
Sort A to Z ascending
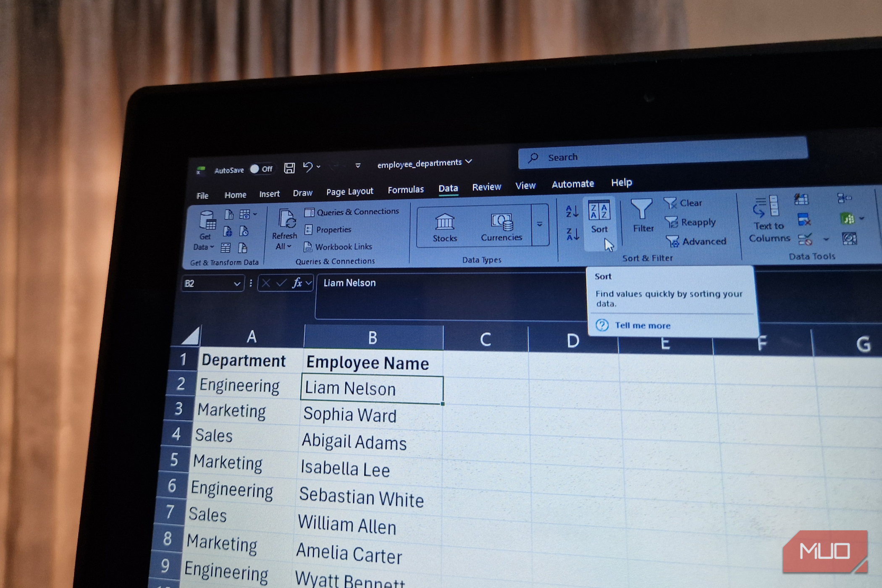[x=572, y=211]
